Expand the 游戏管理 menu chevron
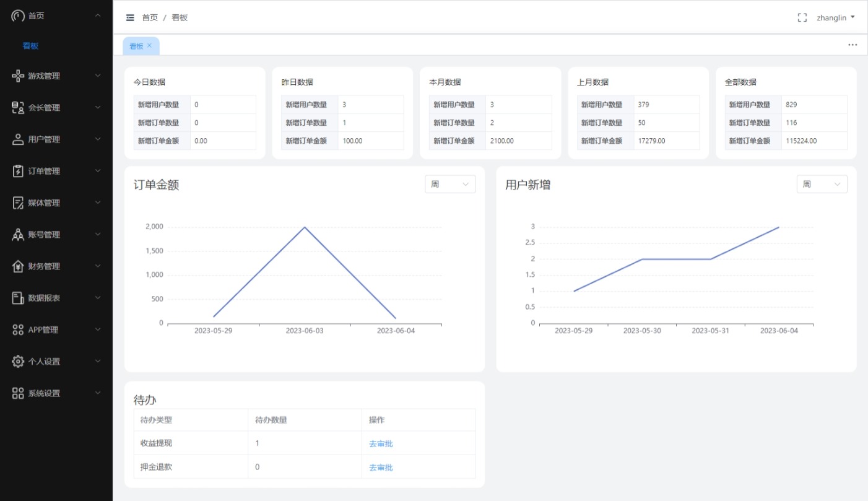Image resolution: width=868 pixels, height=501 pixels. pos(98,76)
